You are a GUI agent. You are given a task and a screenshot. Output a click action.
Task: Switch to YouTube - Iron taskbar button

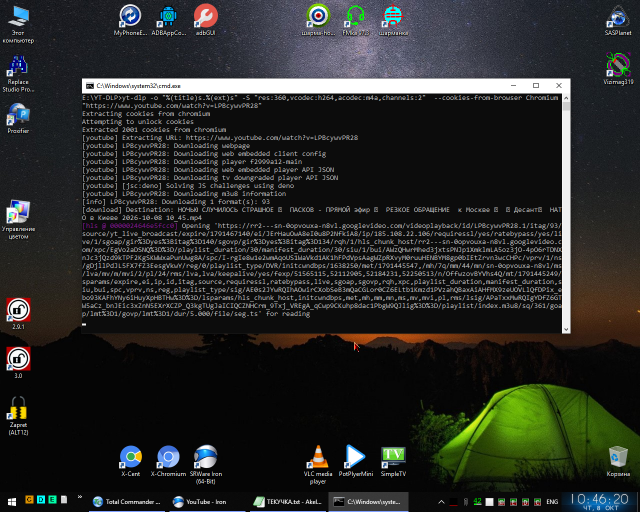click(207, 502)
